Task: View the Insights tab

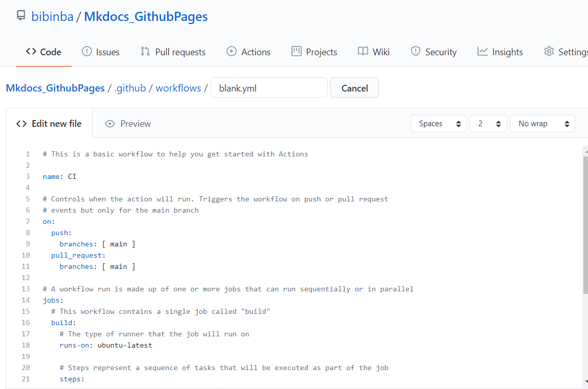Action: 500,52
